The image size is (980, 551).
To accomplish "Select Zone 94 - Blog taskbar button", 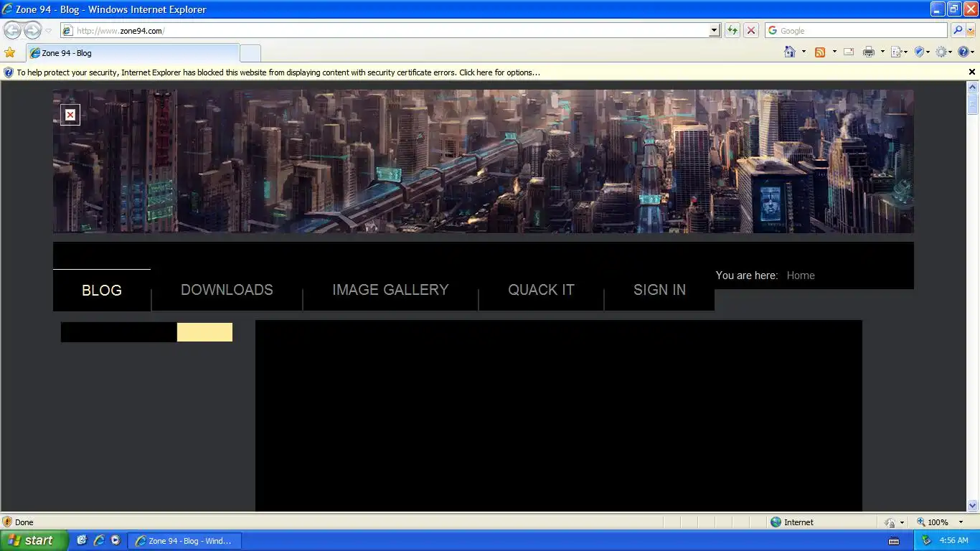I will pos(184,541).
